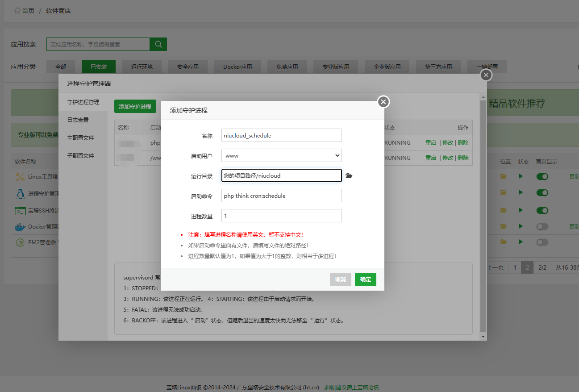Click the play status icon in PM2管理器 row

[x=521, y=242]
